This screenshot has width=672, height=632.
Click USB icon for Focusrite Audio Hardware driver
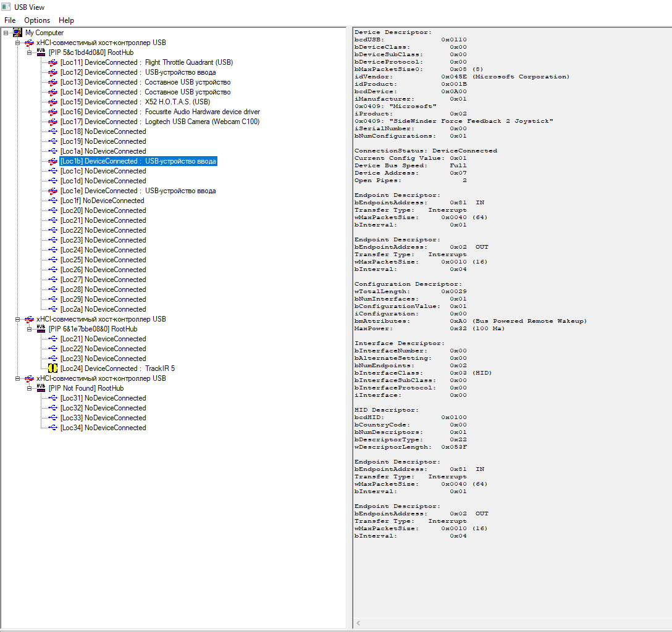pyautogui.click(x=52, y=112)
